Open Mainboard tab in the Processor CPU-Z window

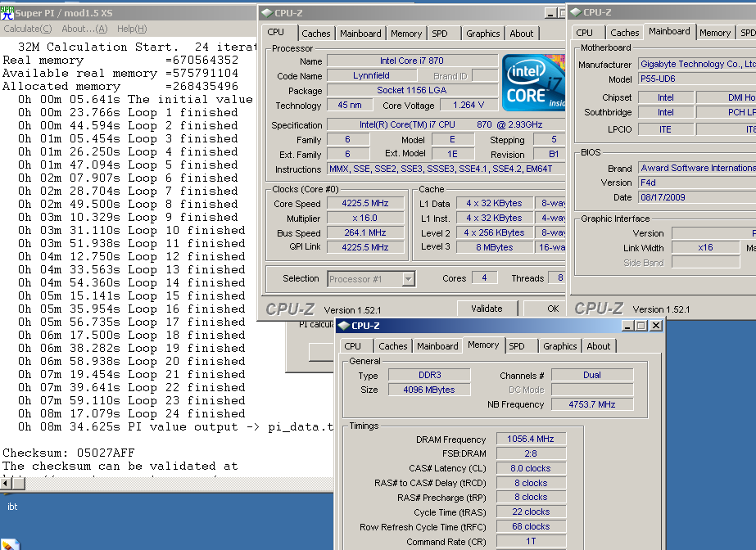point(360,34)
